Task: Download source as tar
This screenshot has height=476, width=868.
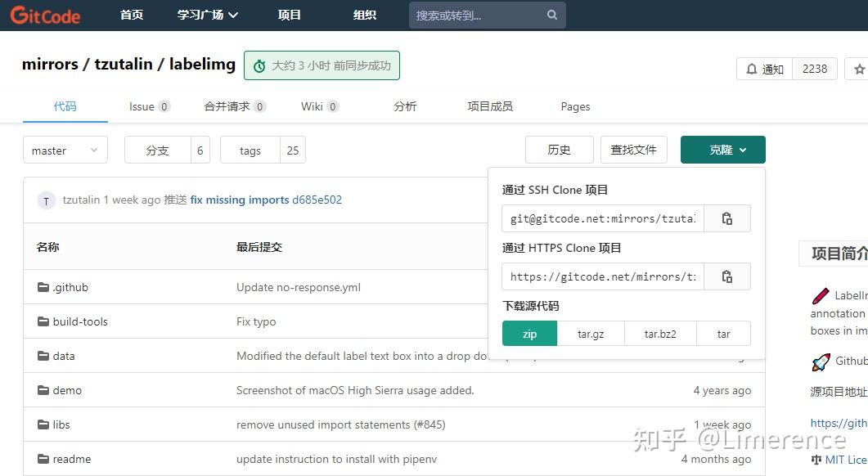Action: pos(723,334)
